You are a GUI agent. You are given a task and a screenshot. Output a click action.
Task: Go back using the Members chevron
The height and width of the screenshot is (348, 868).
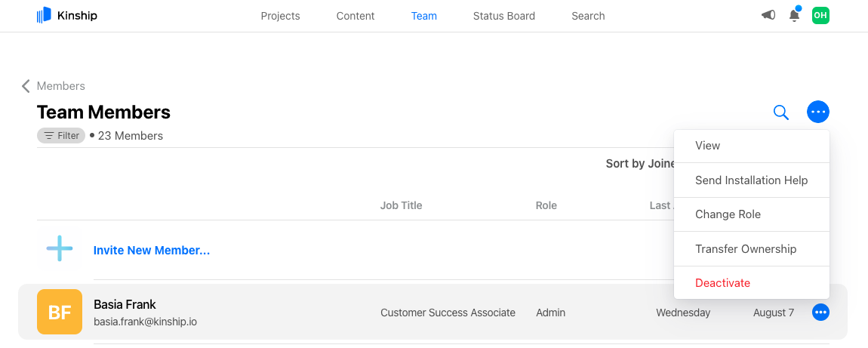click(26, 86)
